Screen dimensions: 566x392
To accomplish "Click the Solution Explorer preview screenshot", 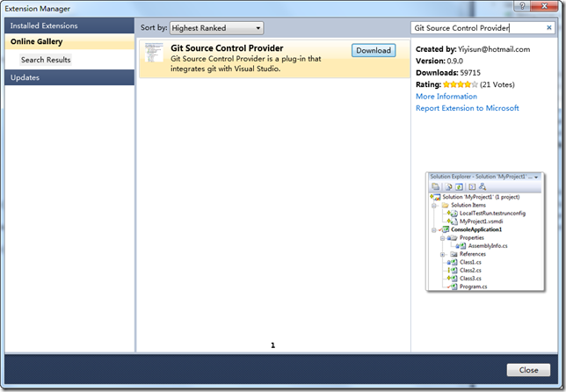I will point(485,232).
